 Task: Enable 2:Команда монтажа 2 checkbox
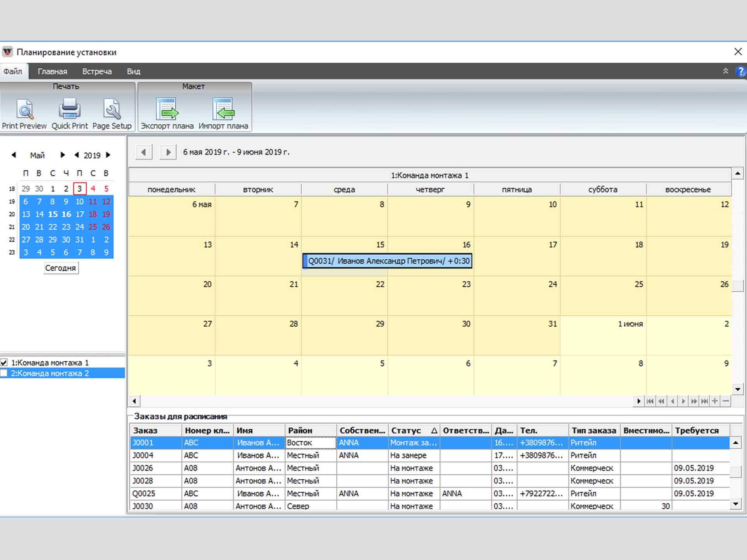(4, 373)
